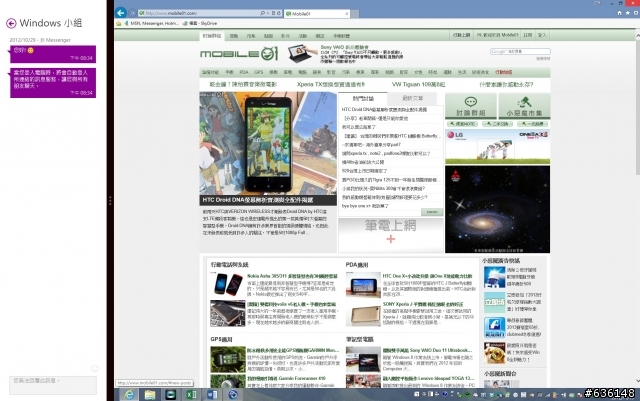Viewport: 640px width, 401px height.
Task: Open the 討論群組 speech bubble button
Action: coord(471,106)
